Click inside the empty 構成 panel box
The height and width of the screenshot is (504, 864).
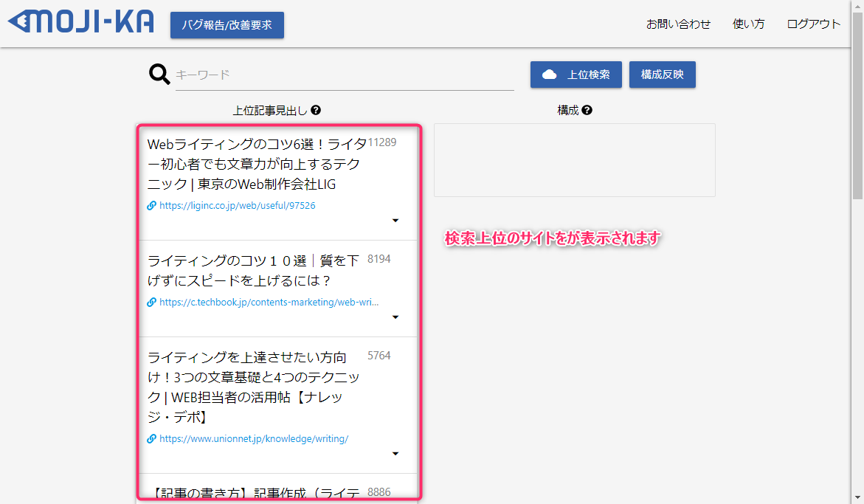click(575, 160)
